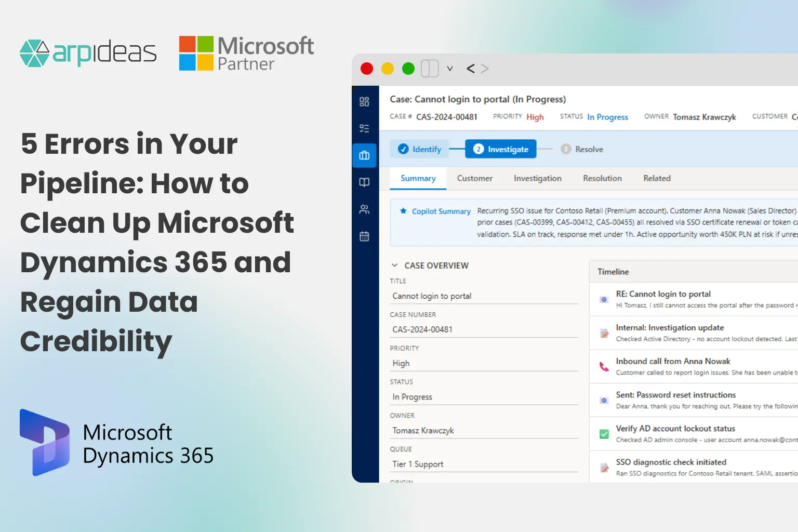
Task: Open the dashboard grid icon in the sidebar
Action: click(x=364, y=102)
